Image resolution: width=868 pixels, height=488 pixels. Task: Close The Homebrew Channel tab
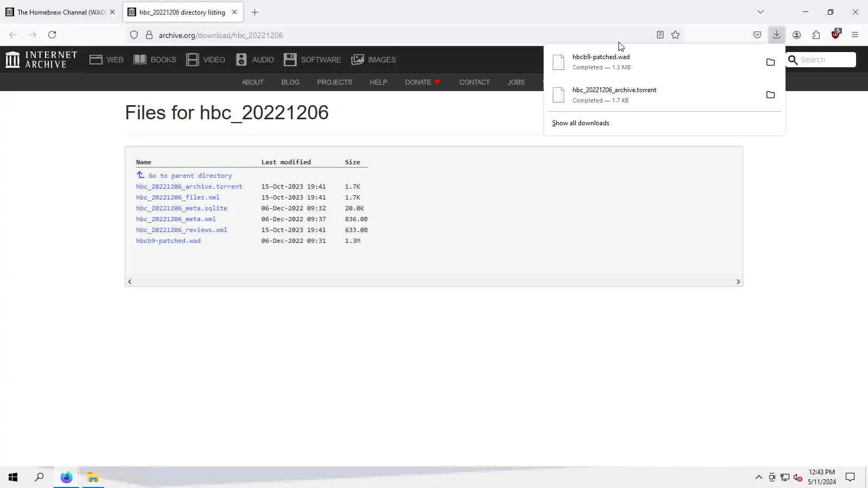click(112, 12)
